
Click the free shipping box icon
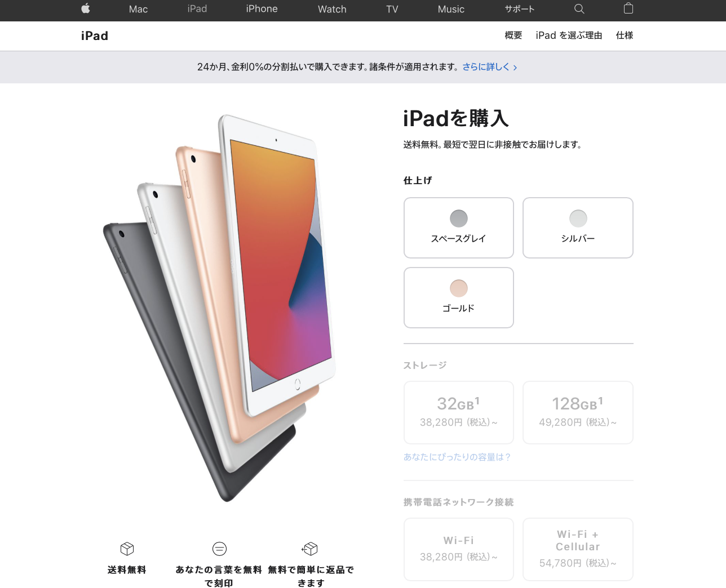click(127, 549)
